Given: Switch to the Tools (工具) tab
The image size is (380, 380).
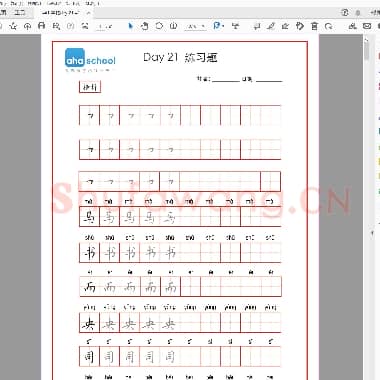Looking at the screenshot, I should tap(20, 12).
